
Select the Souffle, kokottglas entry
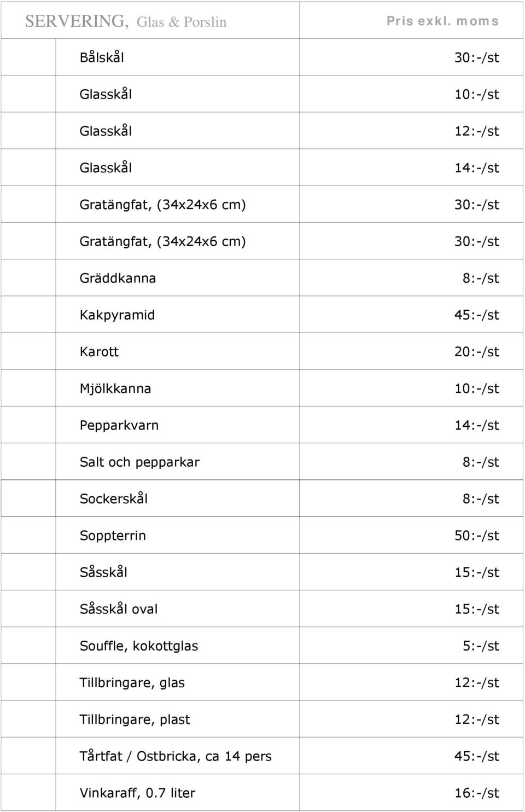[139, 646]
